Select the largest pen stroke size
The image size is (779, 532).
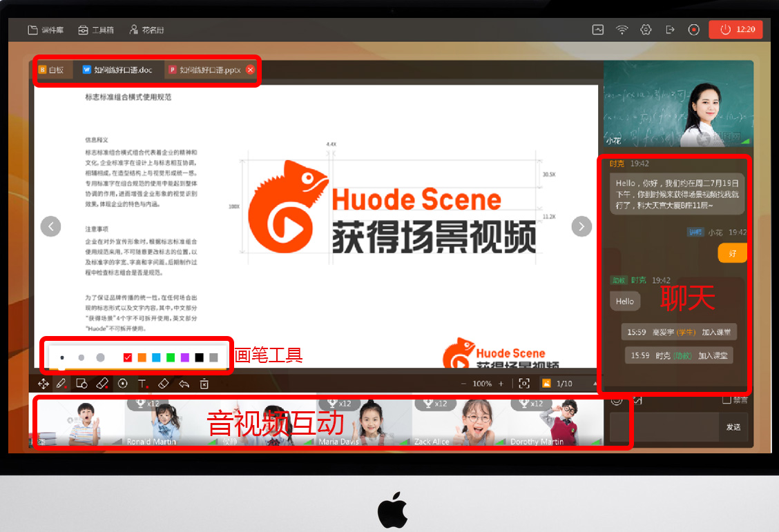pos(100,357)
